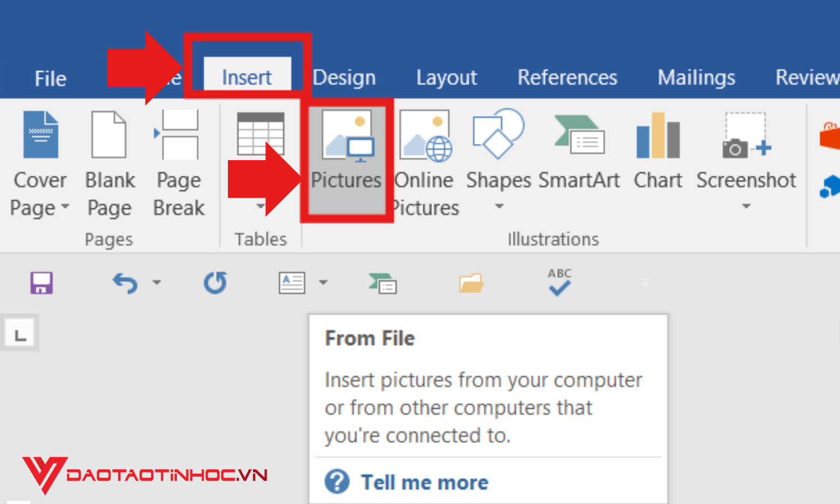
Task: Switch to the Design tab
Action: (344, 77)
